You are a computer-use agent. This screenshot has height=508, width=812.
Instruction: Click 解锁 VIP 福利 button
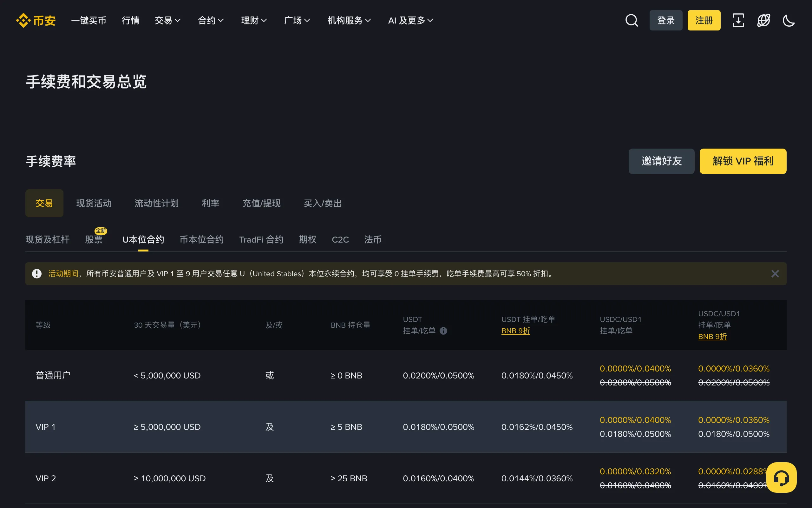(743, 161)
